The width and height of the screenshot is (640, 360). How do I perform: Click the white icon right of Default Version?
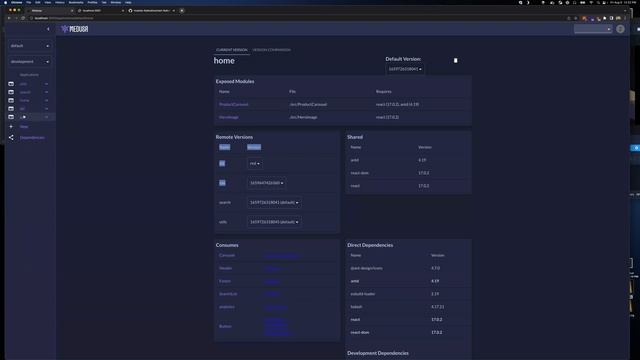[456, 60]
